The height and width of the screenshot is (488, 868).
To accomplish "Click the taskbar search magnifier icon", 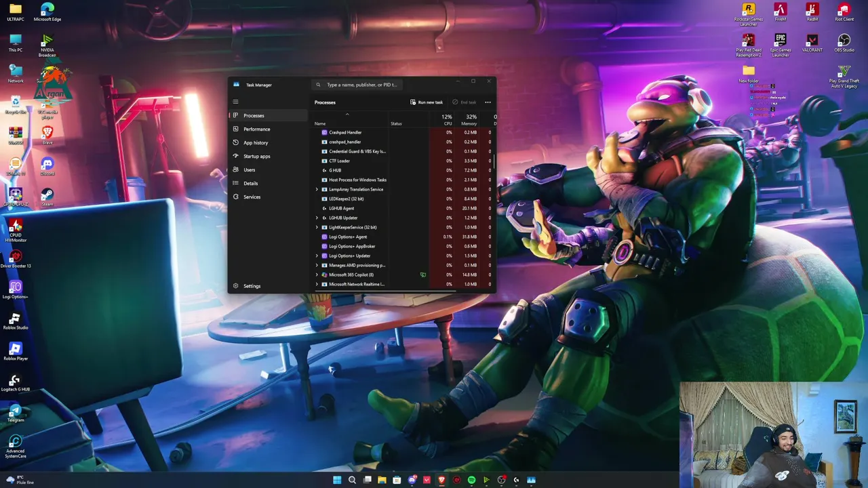I will [x=352, y=480].
